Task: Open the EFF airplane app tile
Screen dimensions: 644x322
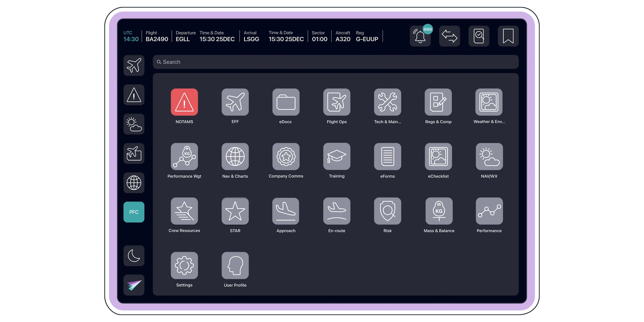Action: (x=235, y=102)
